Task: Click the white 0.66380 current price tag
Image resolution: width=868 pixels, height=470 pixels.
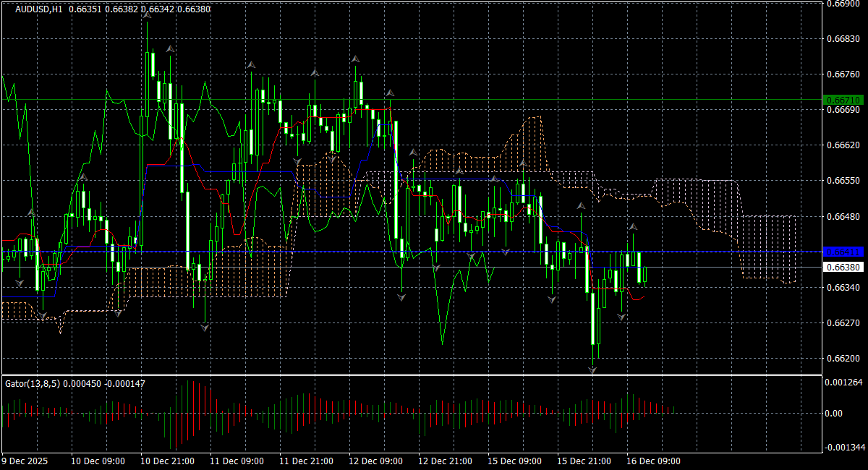Action: [x=843, y=267]
